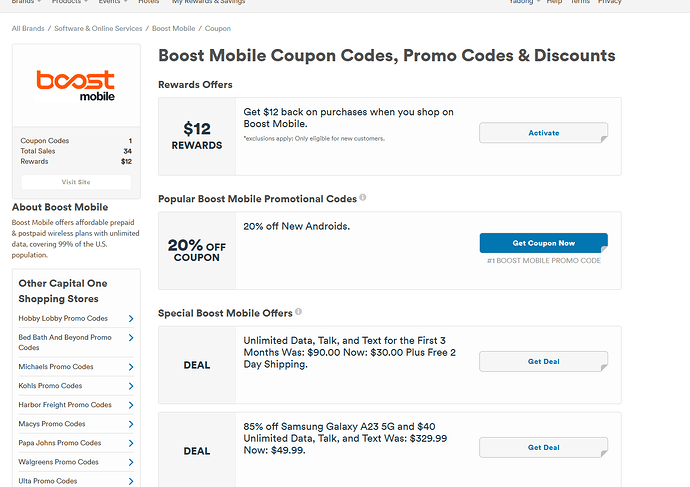Get Deal for Unlimited Data three months offer
Viewport: 690px width, 487px height.
pos(543,362)
